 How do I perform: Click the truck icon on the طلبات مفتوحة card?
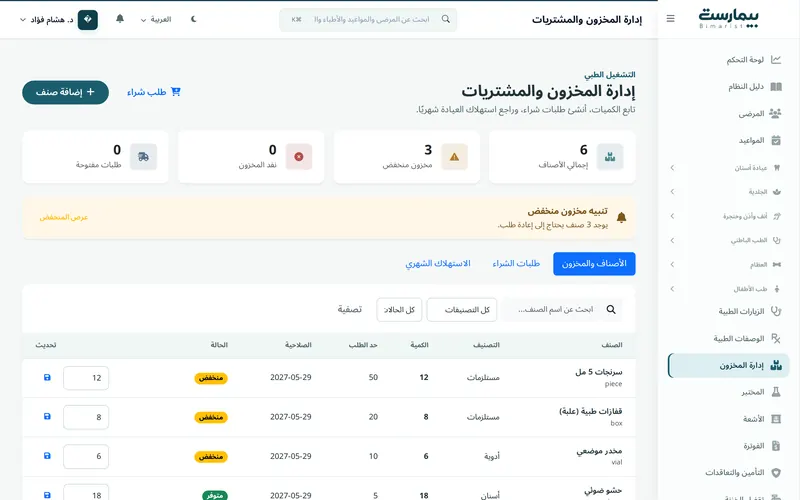point(143,157)
